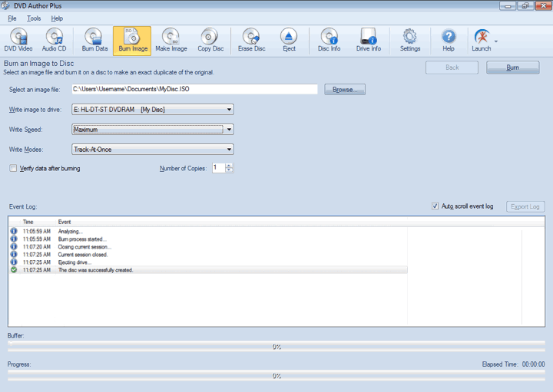Choose the Copy Disc tool
553x392 pixels.
[210, 40]
